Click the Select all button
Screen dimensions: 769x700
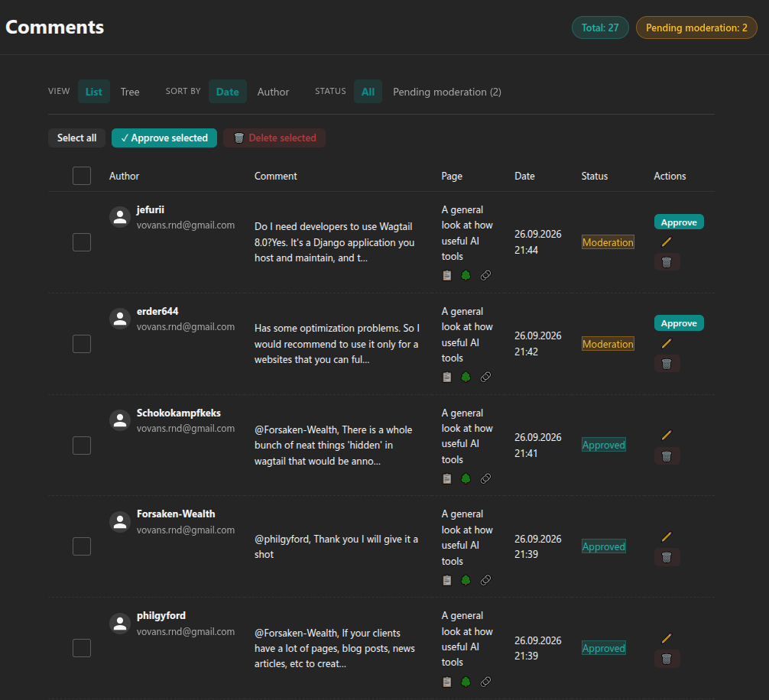[76, 138]
